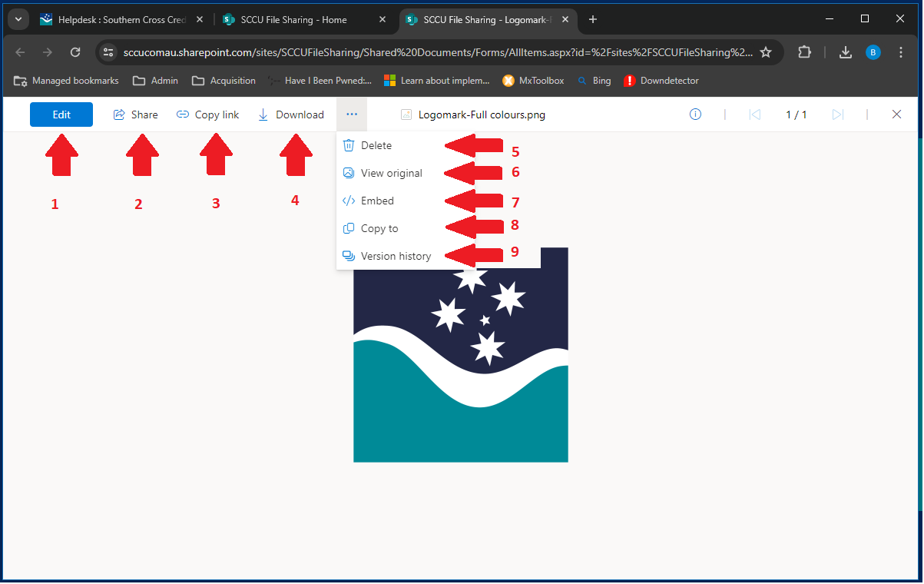
Task: Click the SharePoint URL address field
Action: 437,52
